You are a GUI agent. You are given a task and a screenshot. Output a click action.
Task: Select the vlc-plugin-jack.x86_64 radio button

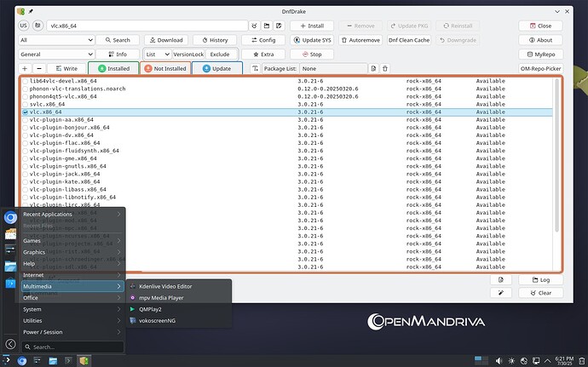(x=25, y=174)
